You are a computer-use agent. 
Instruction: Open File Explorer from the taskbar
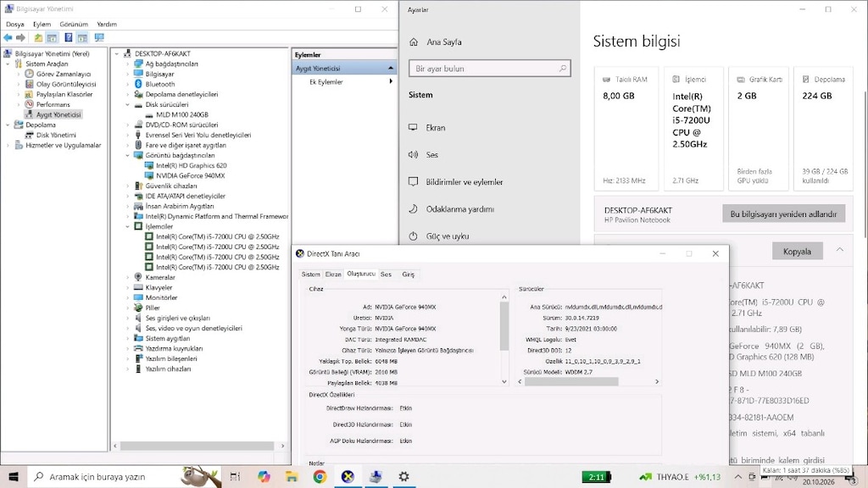(292, 476)
